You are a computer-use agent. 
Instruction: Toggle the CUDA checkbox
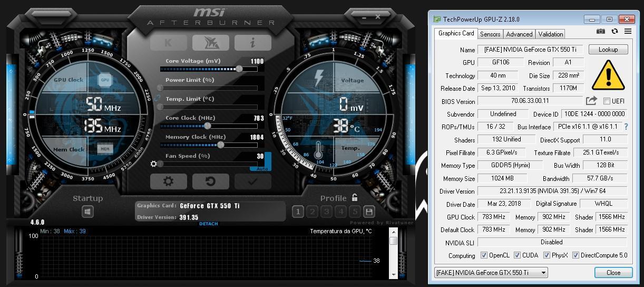pos(517,255)
